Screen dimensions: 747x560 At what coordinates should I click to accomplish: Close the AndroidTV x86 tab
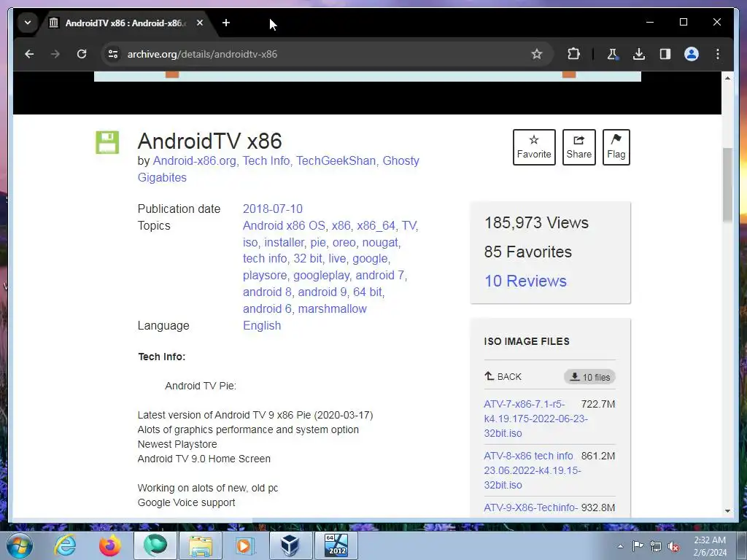click(200, 23)
